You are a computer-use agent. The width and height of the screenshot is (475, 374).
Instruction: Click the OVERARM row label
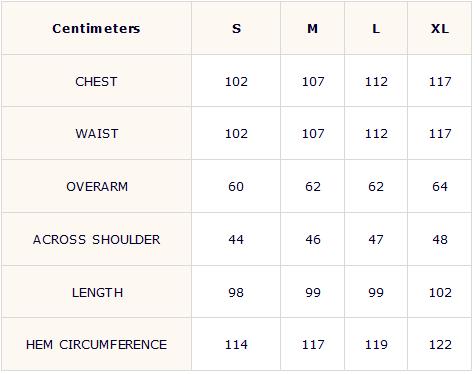[x=97, y=187]
